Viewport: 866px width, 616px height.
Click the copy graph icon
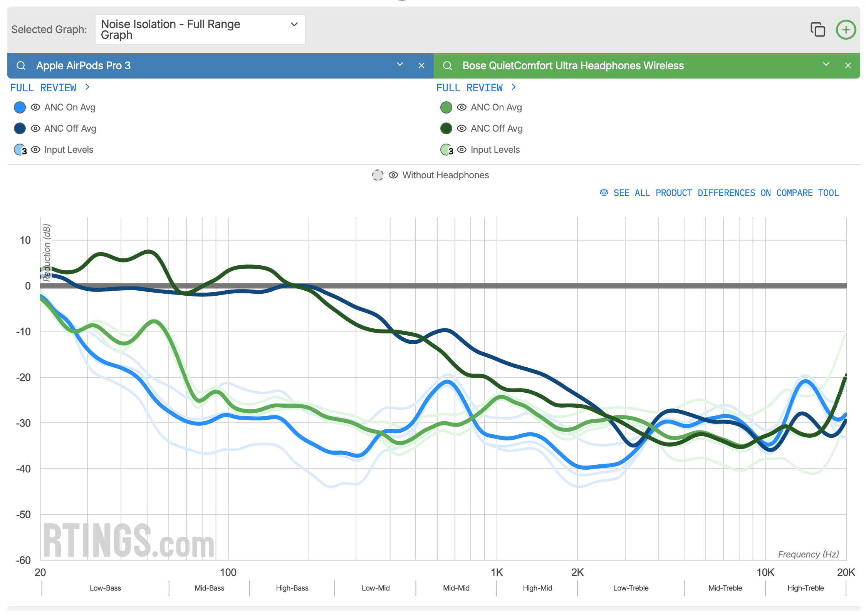click(x=817, y=30)
